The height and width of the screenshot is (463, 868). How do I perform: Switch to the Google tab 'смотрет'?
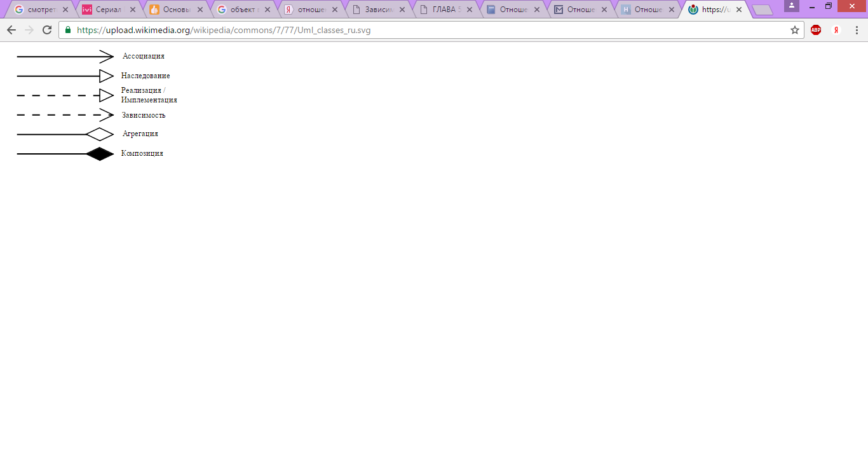41,10
